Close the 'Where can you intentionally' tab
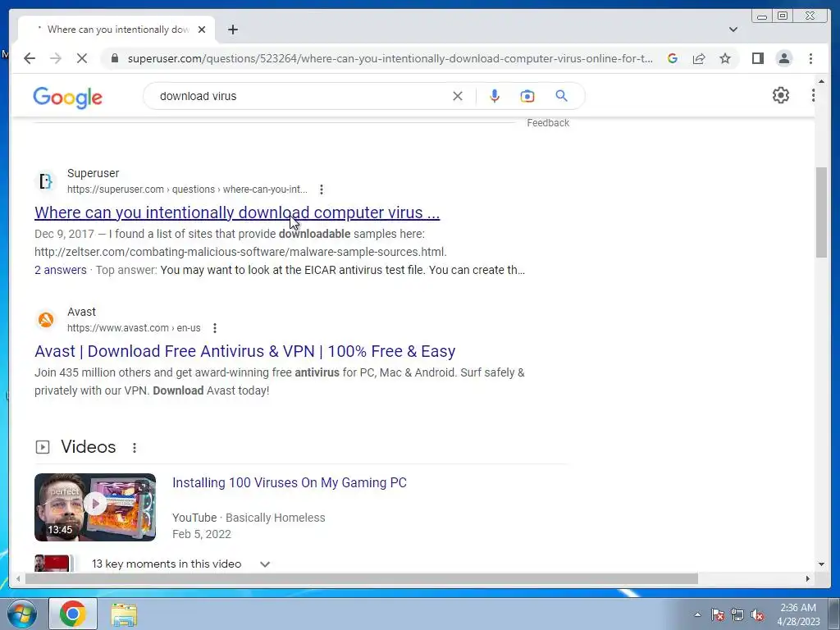This screenshot has height=630, width=840. tap(202, 30)
